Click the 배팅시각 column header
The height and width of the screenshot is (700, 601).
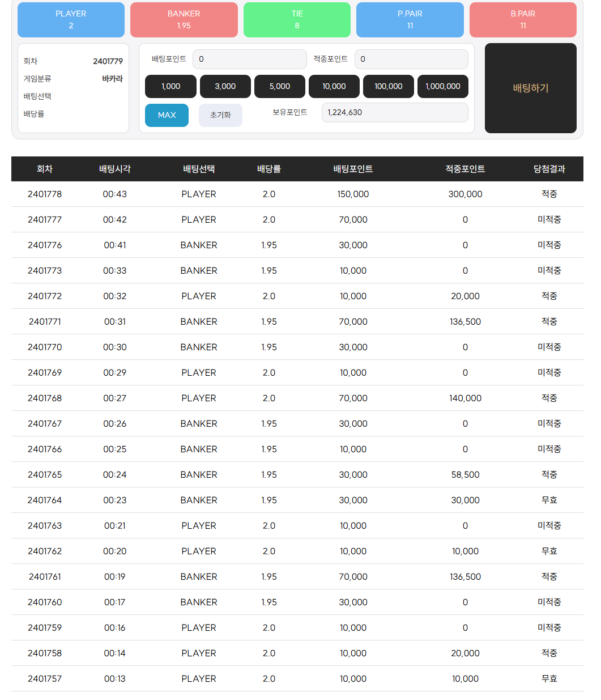115,169
